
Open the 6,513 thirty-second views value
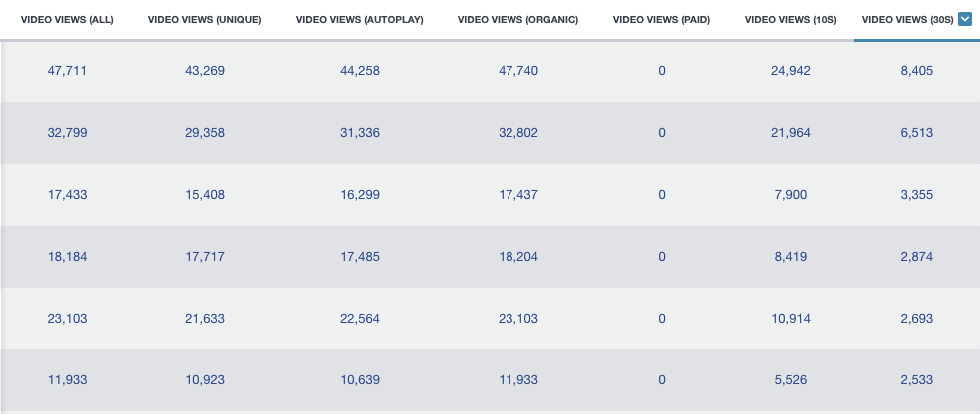click(917, 133)
